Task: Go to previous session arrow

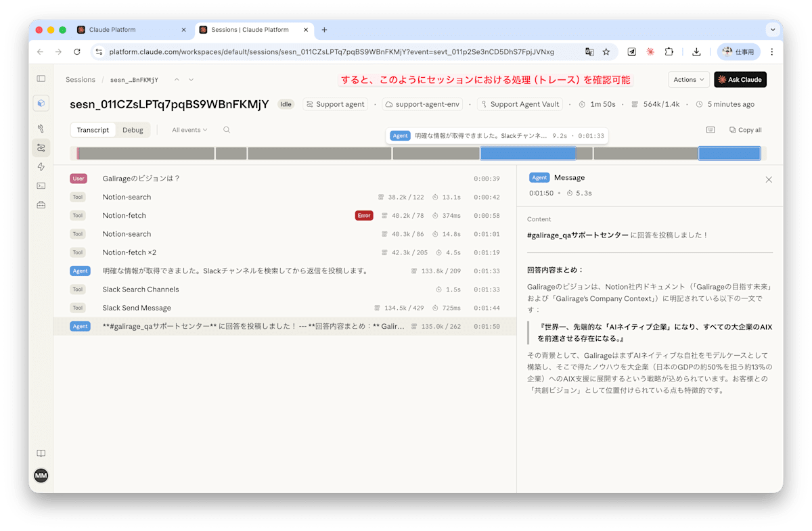Action: click(177, 80)
